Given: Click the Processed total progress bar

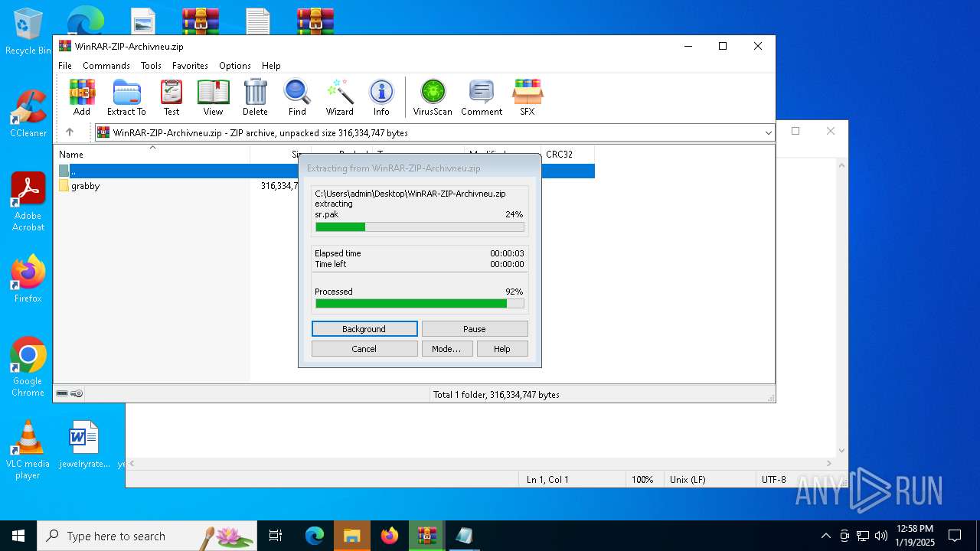Looking at the screenshot, I should coord(420,304).
